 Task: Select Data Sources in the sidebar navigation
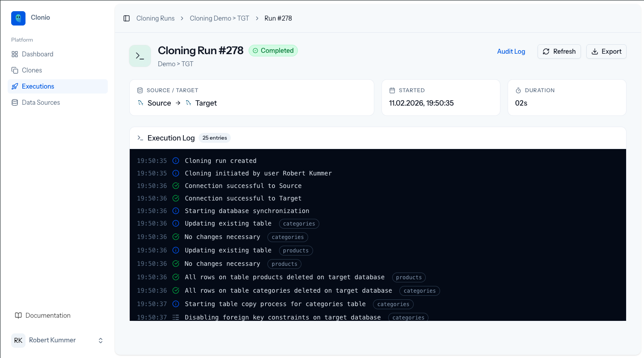[41, 102]
